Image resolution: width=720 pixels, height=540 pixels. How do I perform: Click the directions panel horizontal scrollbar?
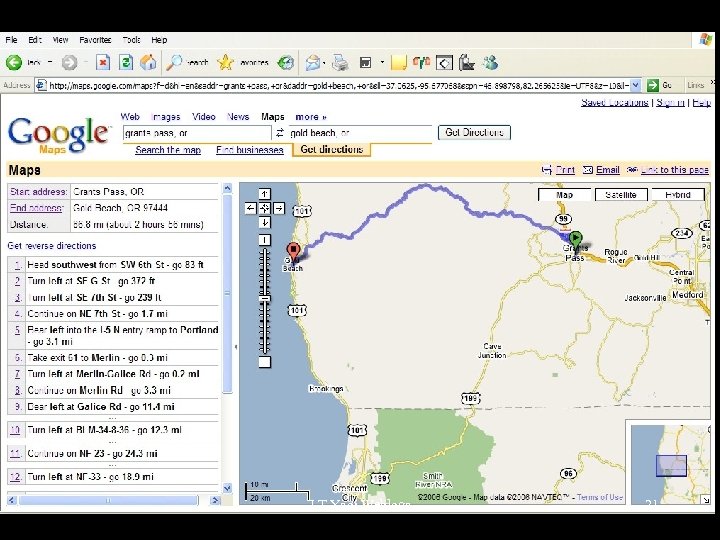(108, 500)
